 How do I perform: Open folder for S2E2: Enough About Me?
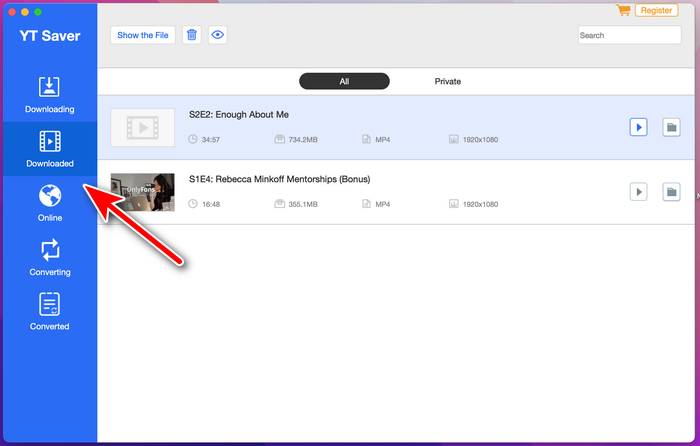(x=671, y=127)
